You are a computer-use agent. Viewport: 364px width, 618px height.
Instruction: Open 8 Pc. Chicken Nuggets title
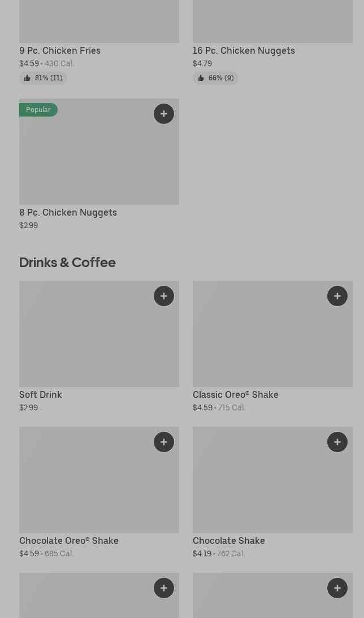coord(68,212)
